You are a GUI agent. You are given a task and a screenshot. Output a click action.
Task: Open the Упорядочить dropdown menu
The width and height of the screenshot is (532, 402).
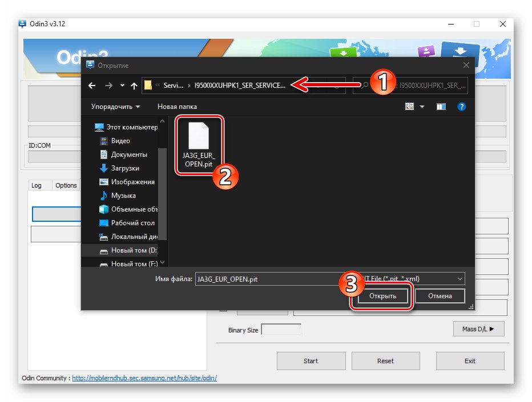(x=112, y=107)
